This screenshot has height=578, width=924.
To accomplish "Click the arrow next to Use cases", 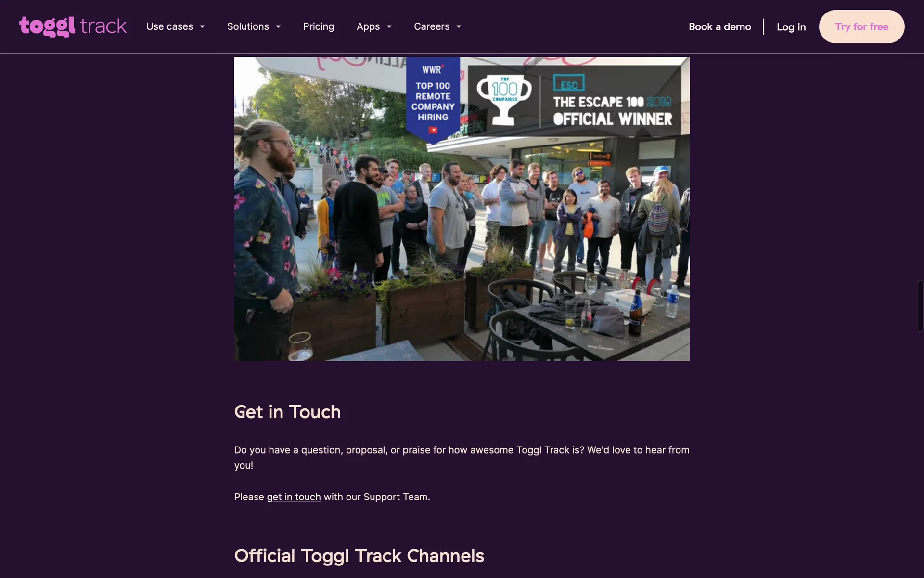I will pos(202,27).
